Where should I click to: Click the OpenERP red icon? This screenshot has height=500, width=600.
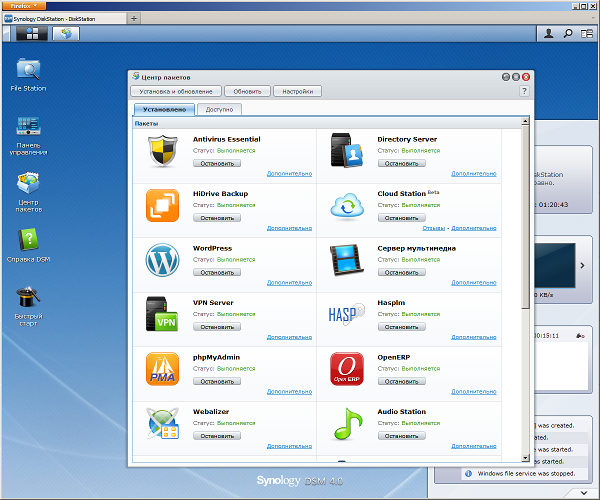pyautogui.click(x=347, y=369)
